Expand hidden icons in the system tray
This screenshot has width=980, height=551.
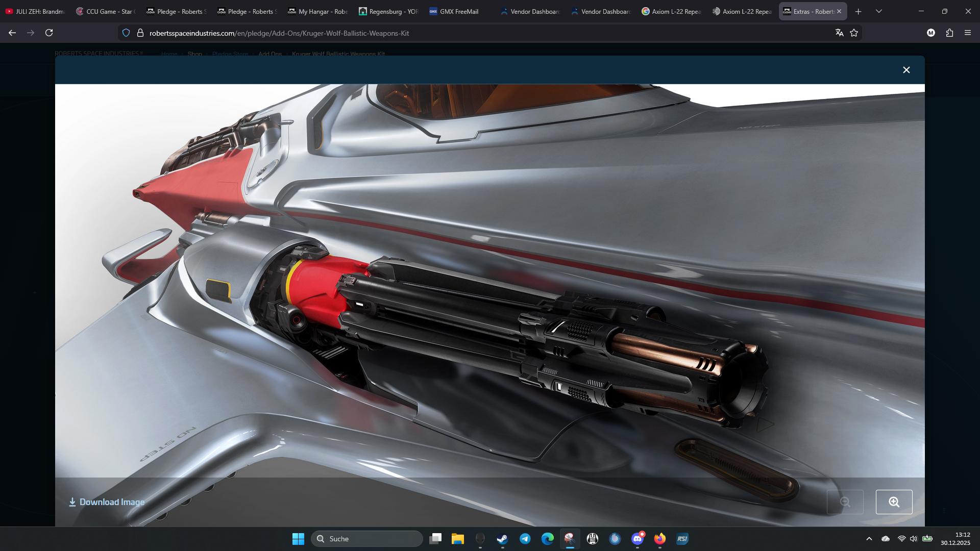tap(869, 538)
